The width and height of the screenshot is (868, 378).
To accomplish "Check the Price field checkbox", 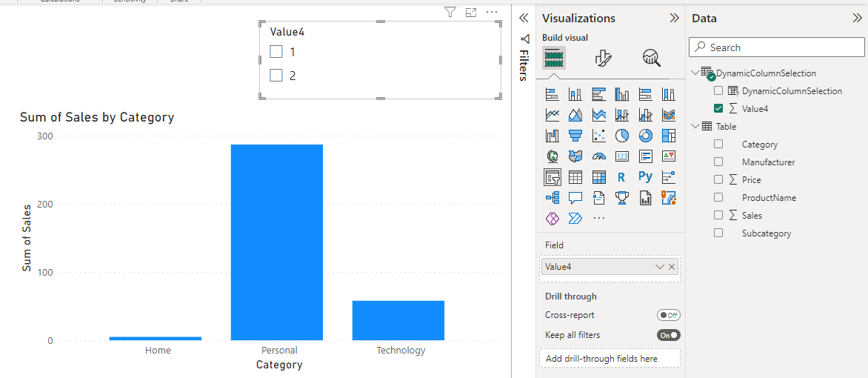I will (x=718, y=179).
